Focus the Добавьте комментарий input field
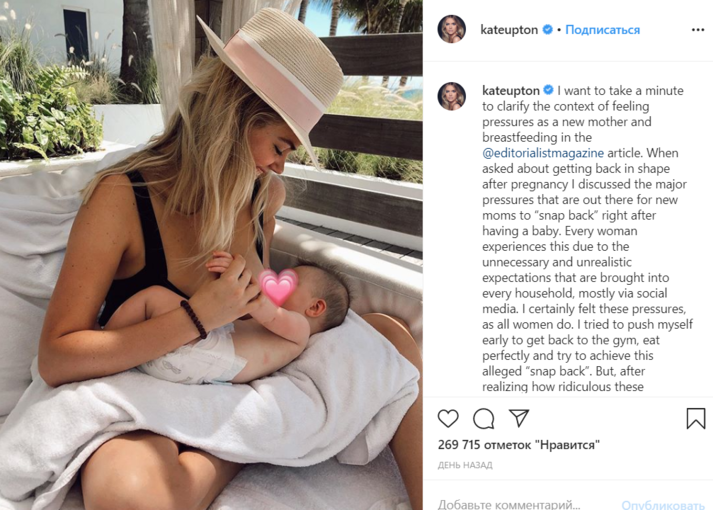The image size is (713, 510). [x=523, y=504]
